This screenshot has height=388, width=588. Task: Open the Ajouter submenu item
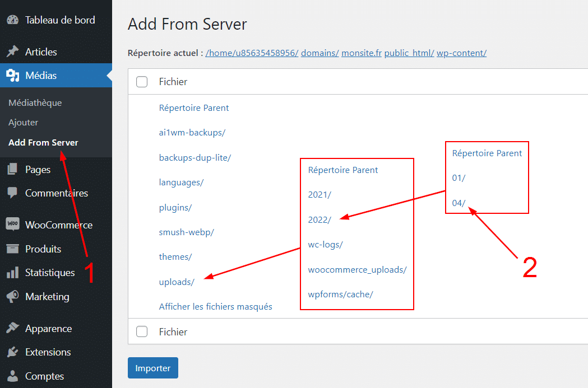coord(23,123)
